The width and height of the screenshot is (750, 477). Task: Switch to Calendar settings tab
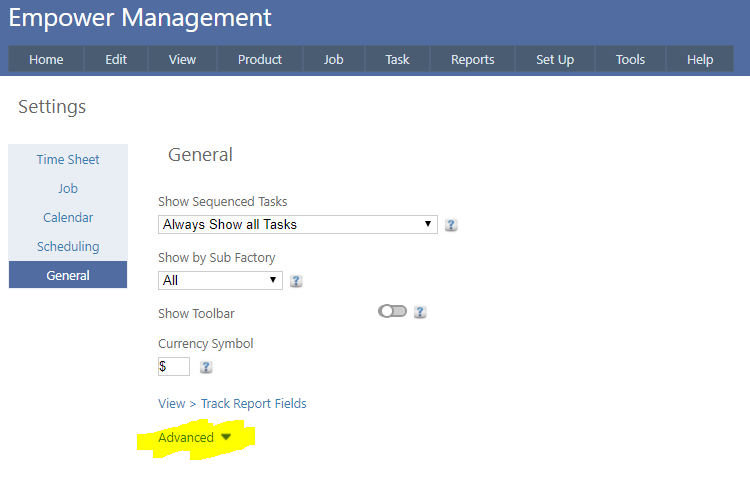[68, 217]
